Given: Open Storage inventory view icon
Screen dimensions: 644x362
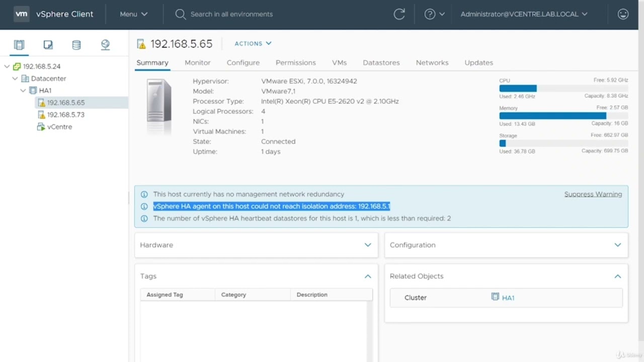Looking at the screenshot, I should (x=76, y=45).
